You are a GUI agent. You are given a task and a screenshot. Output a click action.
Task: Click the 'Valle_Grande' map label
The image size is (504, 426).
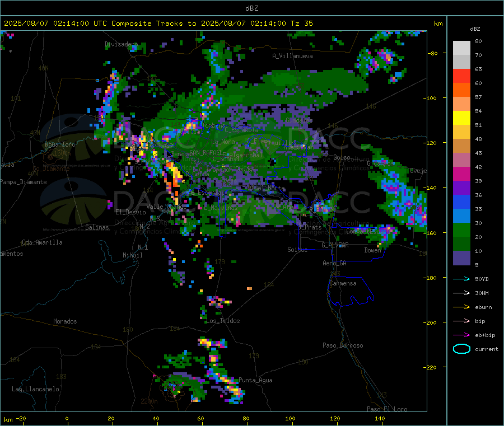pyautogui.click(x=166, y=207)
